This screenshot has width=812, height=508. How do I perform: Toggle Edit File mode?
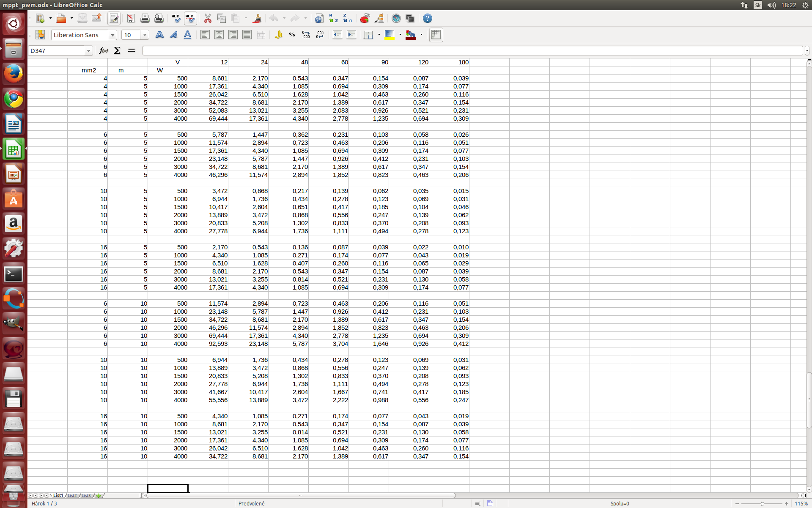coord(114,18)
